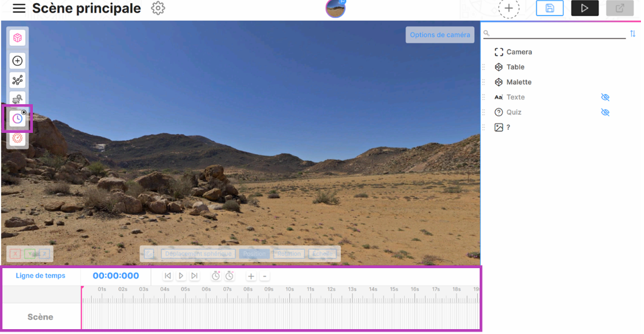Jump to timeline end
Viewport: 644px width, 334px height.
[x=195, y=276]
